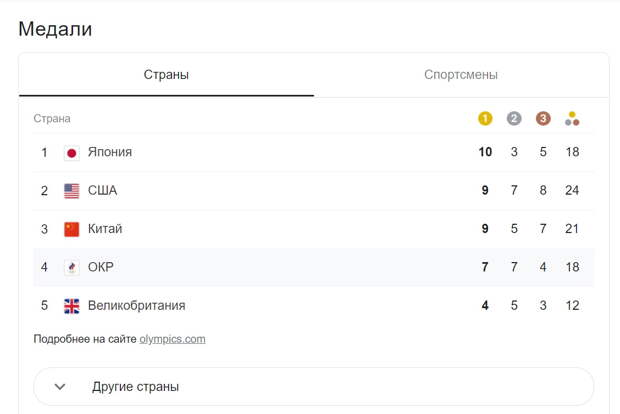Click the Great Britain flag icon
The image size is (620, 414).
(72, 306)
